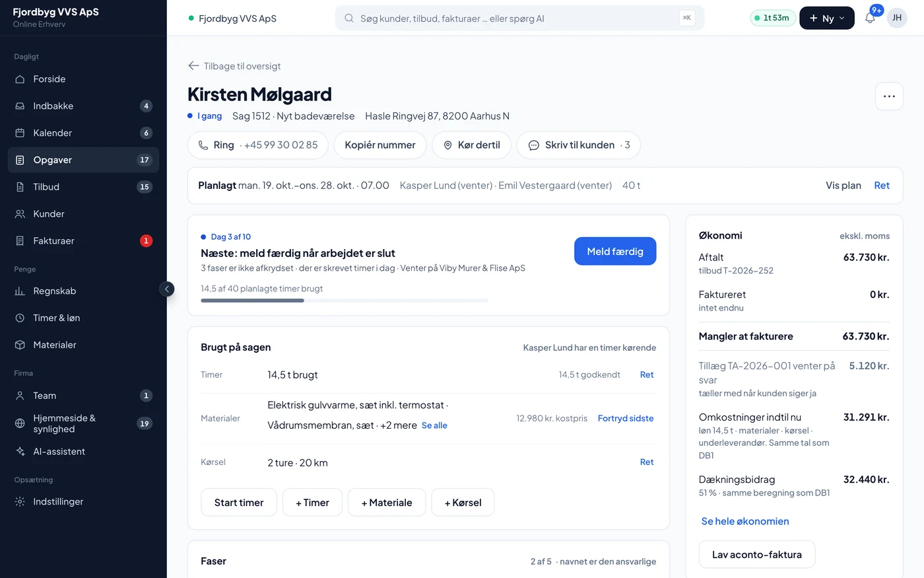Image resolution: width=924 pixels, height=578 pixels.
Task: Click the 1t 53m running timer pill
Action: (772, 18)
